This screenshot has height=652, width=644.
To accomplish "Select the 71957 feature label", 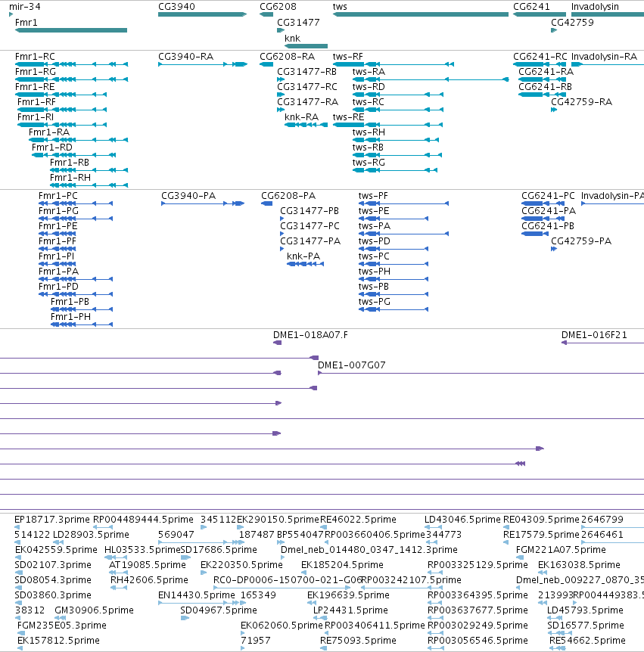I will [x=256, y=641].
